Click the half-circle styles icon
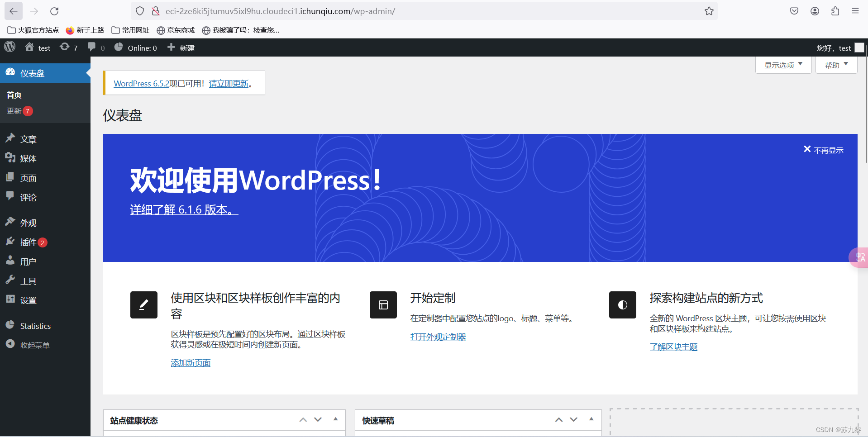Screen dimensions: 868x437 (623, 305)
